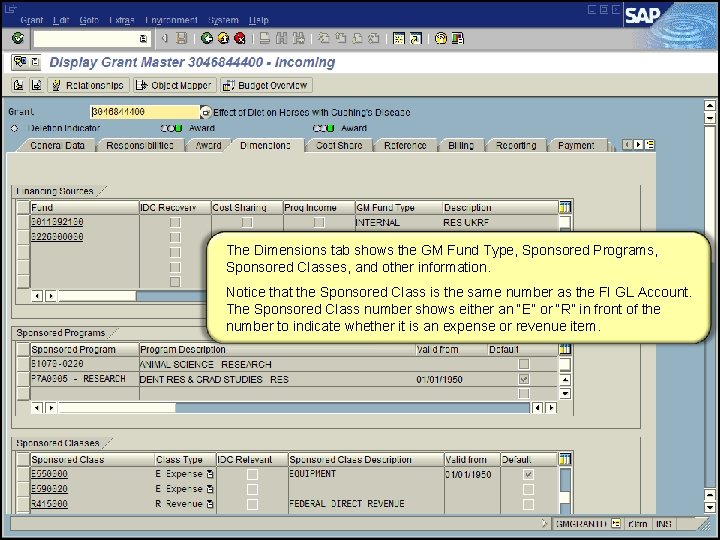Click the Previous Page icon
720x540 pixels.
tap(340, 38)
